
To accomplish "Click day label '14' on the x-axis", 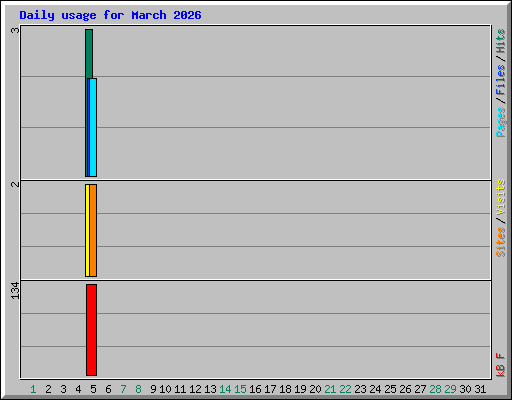I will tap(225, 389).
